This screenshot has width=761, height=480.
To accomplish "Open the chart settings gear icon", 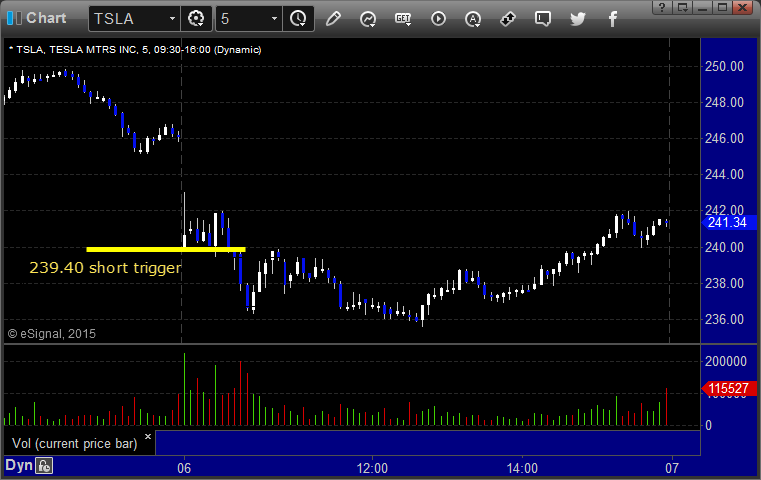I will (x=196, y=19).
